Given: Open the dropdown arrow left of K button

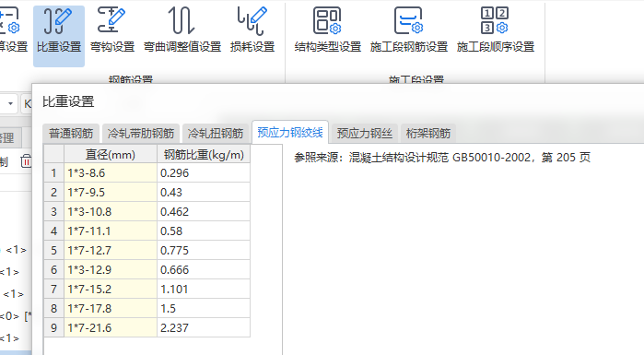Looking at the screenshot, I should [x=11, y=103].
